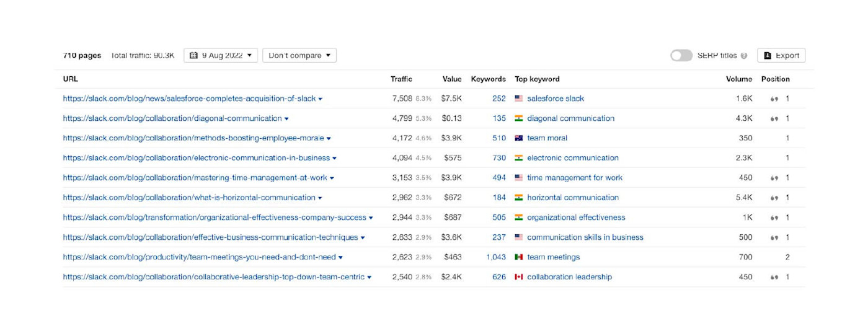Open the methods-boosting-employee-morale URL

[193, 138]
